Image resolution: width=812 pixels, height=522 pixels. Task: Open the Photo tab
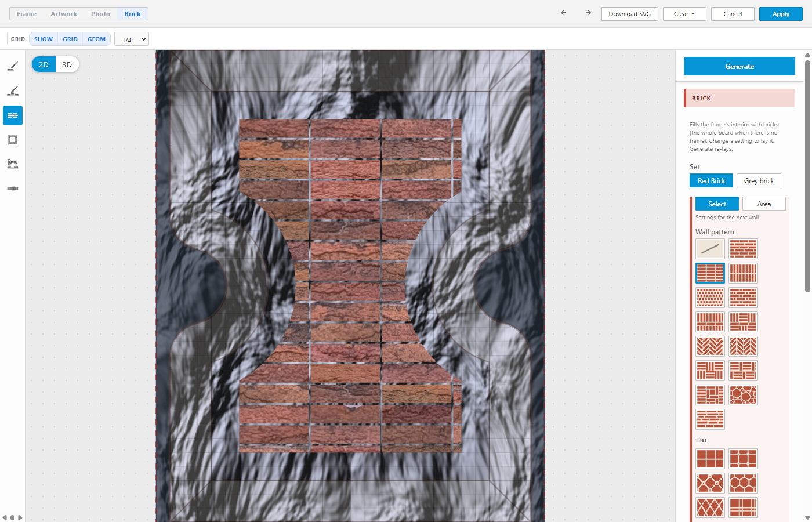click(100, 14)
